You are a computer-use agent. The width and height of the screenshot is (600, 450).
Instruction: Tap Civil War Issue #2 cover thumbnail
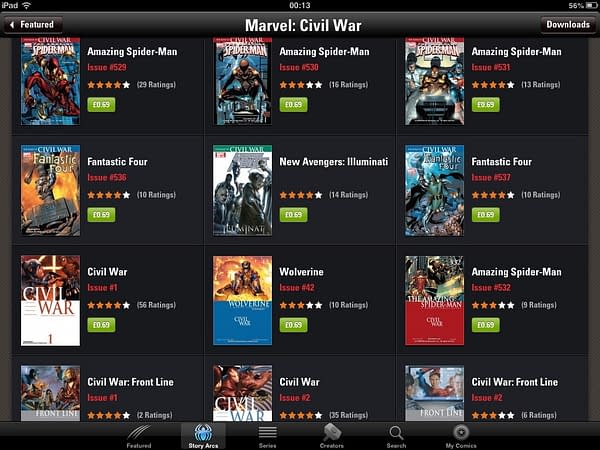tap(243, 393)
